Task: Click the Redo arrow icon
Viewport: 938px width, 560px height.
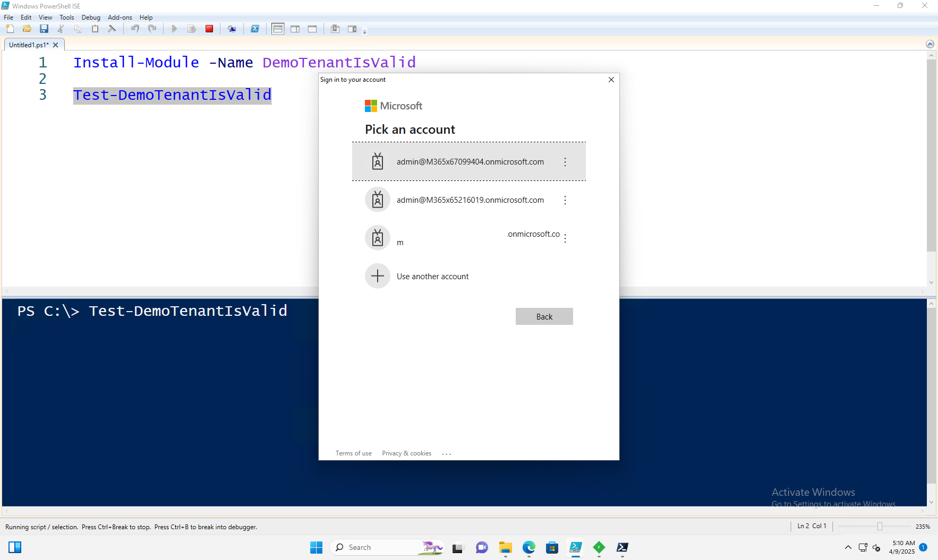Action: click(152, 29)
